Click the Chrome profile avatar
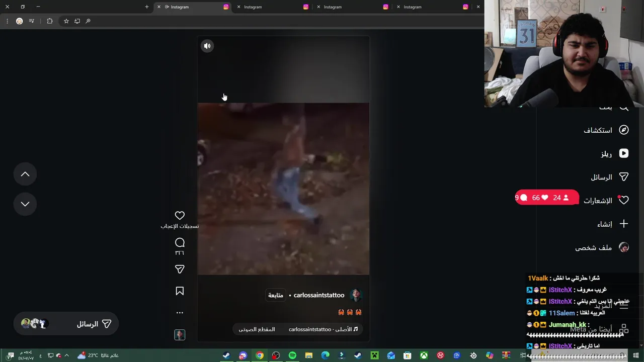 (x=20, y=21)
